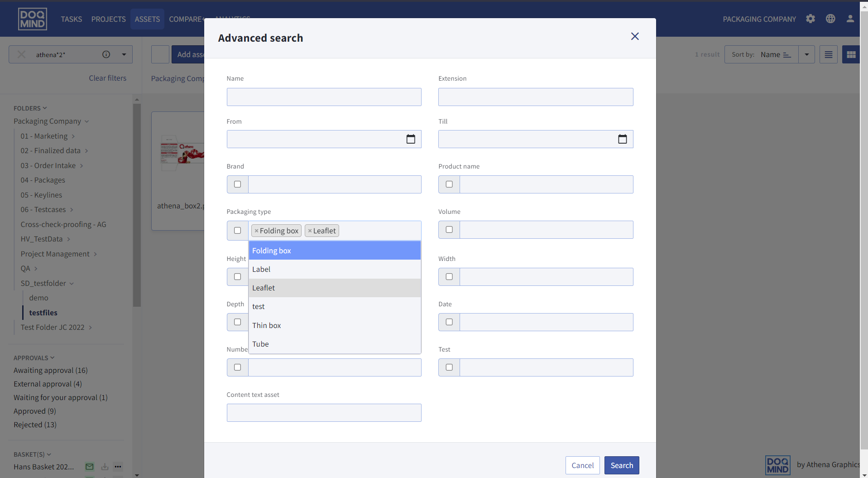Click the language globe icon
Screen dimensions: 868x478
point(830,19)
